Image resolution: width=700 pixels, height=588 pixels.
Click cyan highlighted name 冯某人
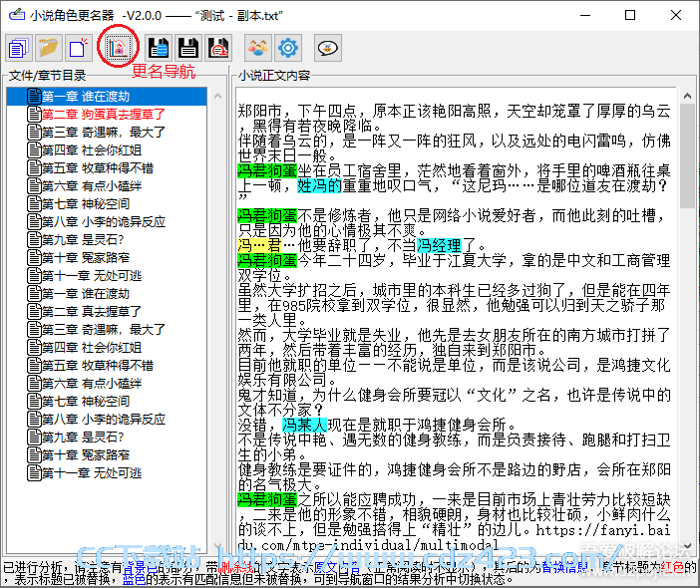point(305,425)
